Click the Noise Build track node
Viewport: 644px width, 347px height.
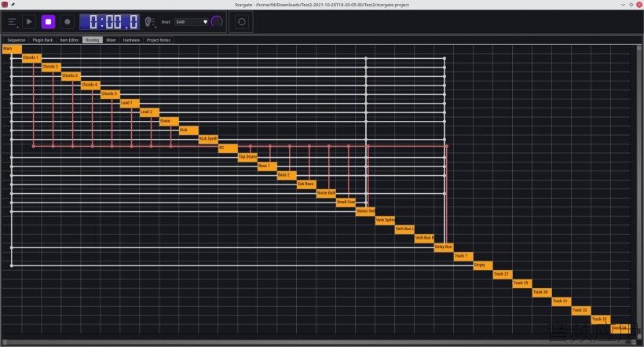point(326,194)
